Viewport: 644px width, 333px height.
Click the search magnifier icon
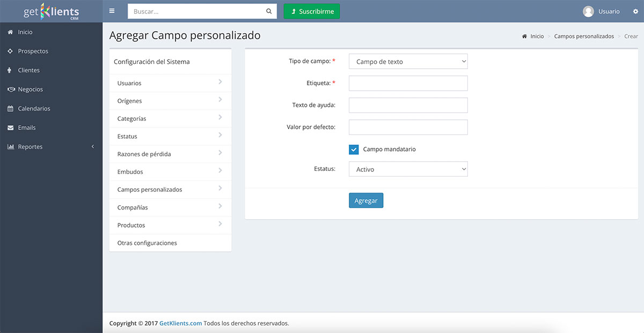[269, 11]
